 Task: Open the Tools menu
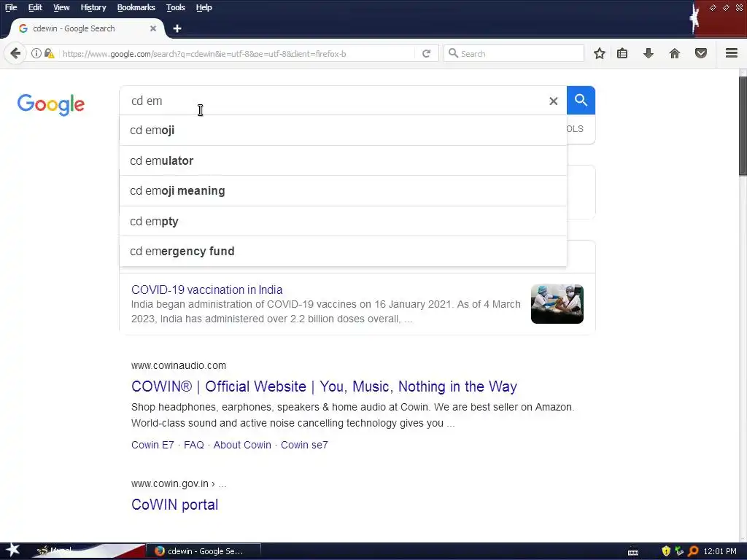pyautogui.click(x=176, y=7)
